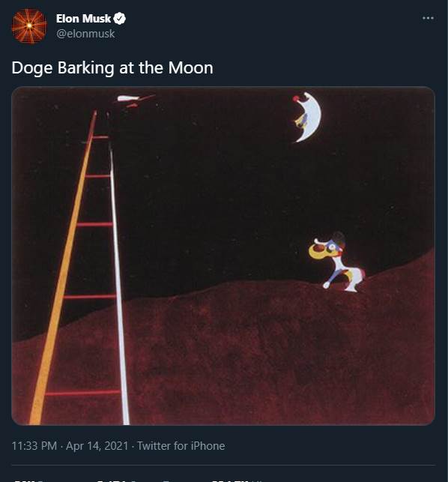Open the 11:33 PM timestamp link
448x482 pixels.
click(34, 446)
